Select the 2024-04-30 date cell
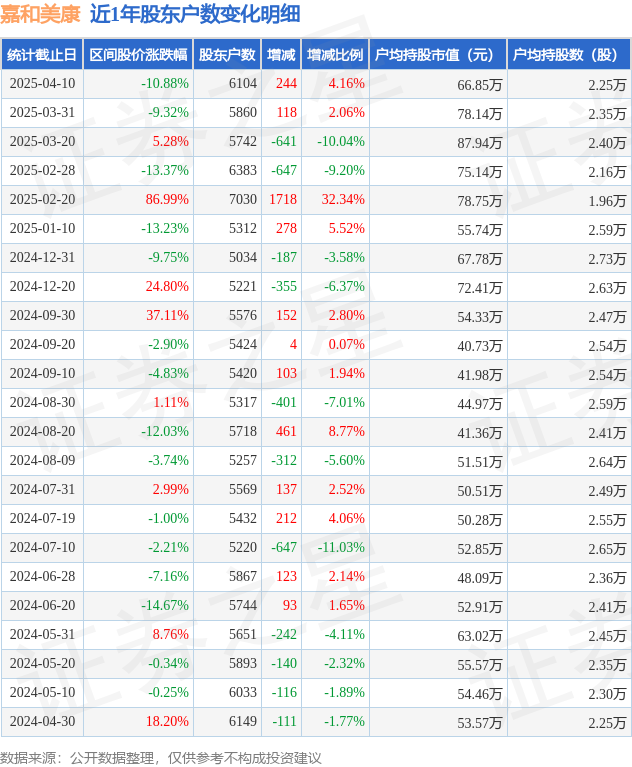This screenshot has height=767, width=632. pos(43,721)
